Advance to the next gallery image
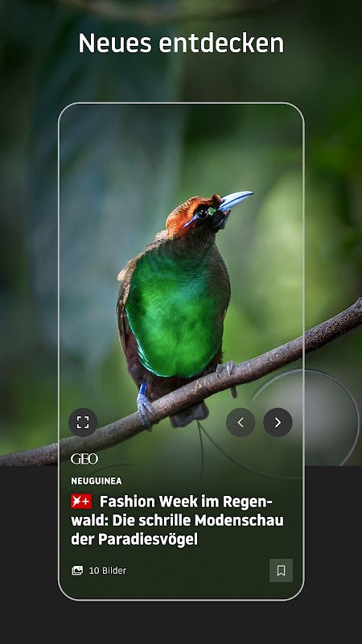362x644 pixels. 278,422
